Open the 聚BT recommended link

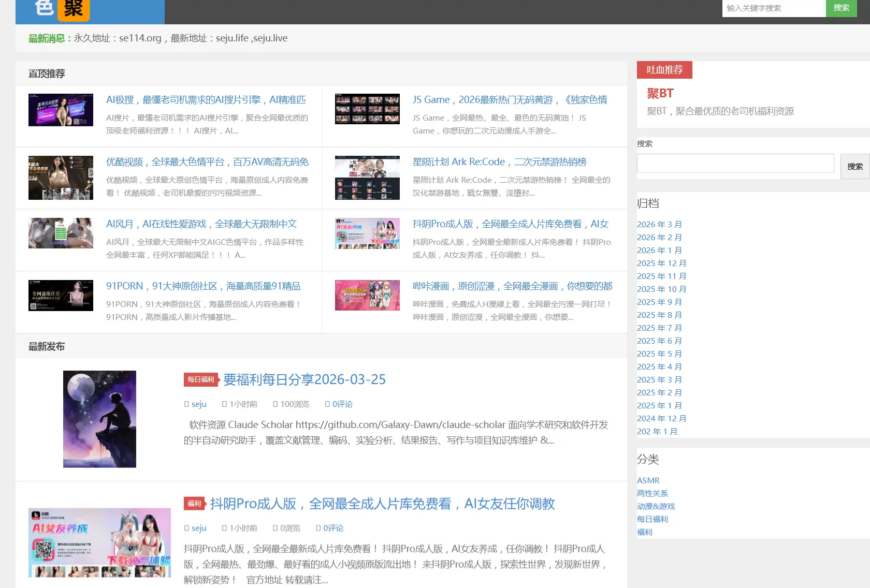tap(660, 93)
